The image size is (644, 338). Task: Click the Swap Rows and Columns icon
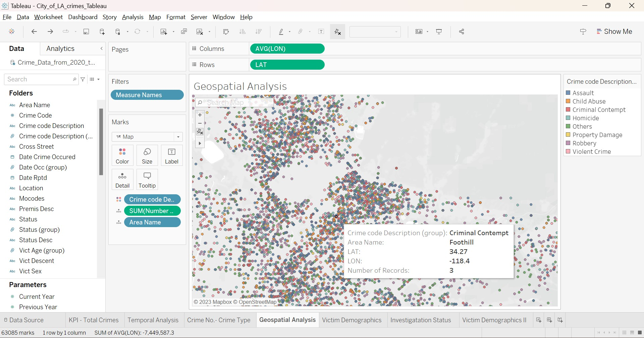[x=226, y=31]
